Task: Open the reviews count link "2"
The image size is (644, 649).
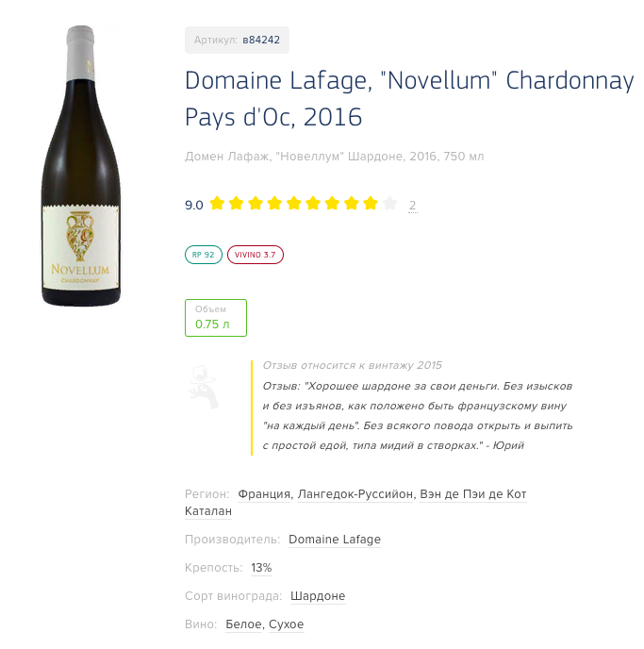Action: [x=412, y=205]
